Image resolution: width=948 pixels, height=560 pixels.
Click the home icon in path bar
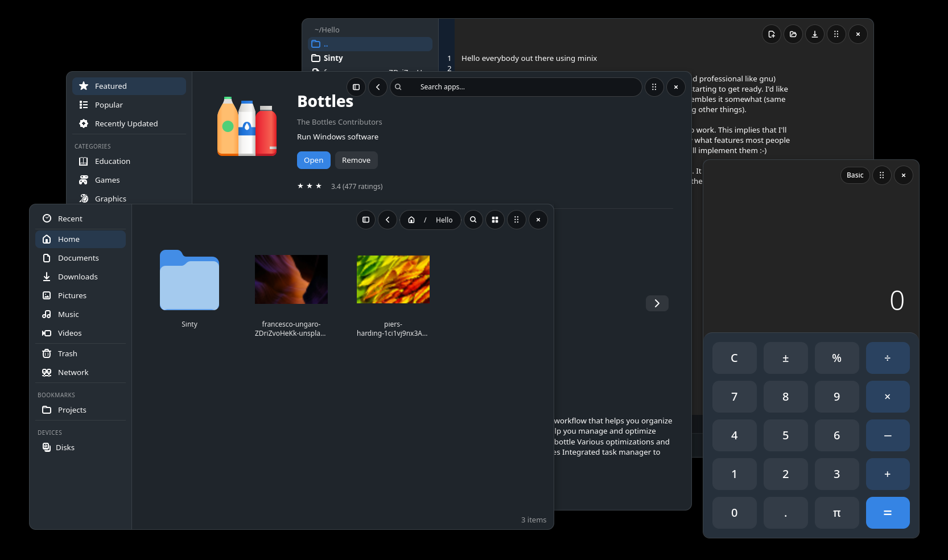[x=411, y=220]
